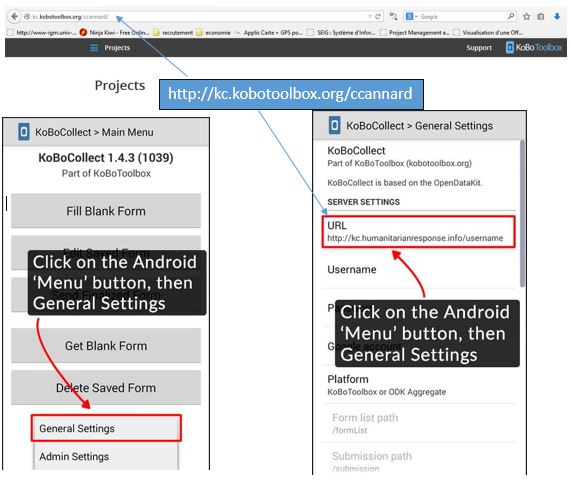Viewport: 571px width, 483px height.
Task: Click the search magnifier icon
Action: coord(511,16)
